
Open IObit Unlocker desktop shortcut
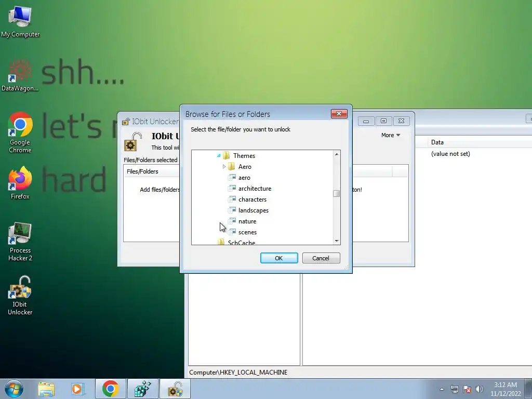(x=20, y=296)
